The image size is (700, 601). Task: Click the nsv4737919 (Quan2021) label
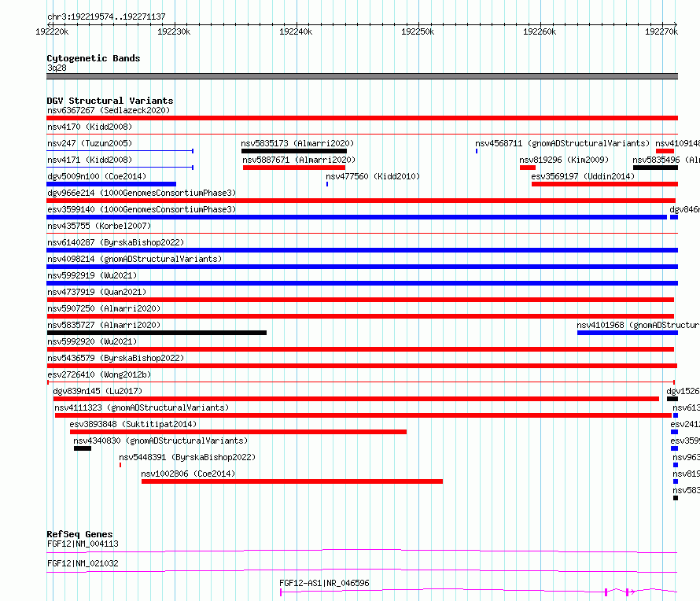97,292
